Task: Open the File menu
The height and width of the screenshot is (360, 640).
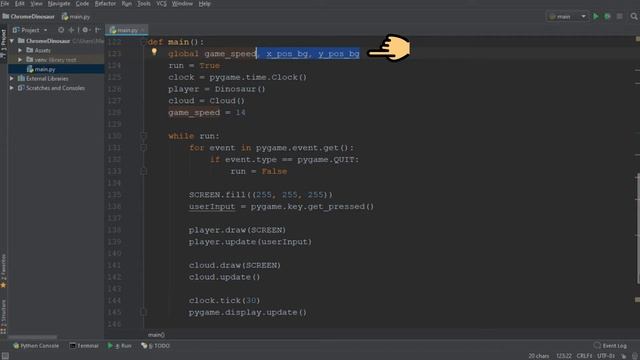Action: tap(5, 4)
